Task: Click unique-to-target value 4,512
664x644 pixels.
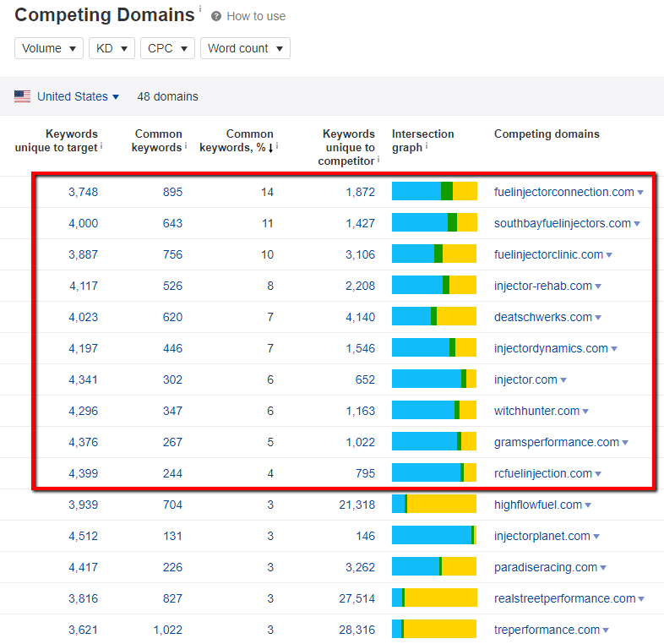Action: [84, 537]
